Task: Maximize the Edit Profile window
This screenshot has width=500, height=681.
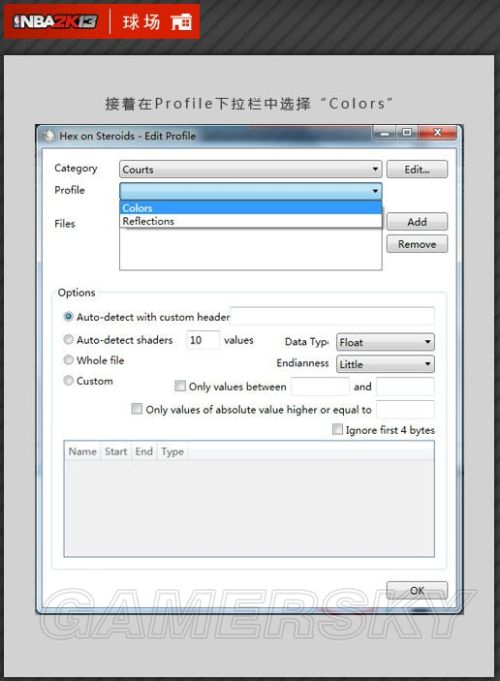Action: 407,133
